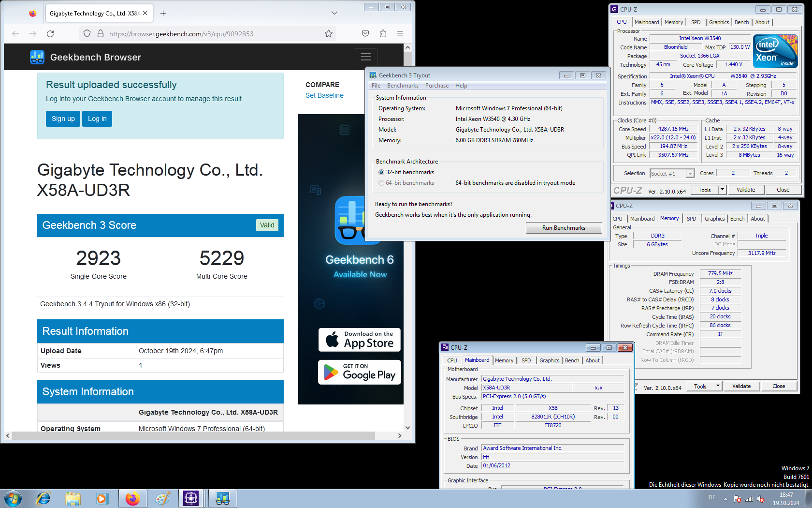Open Windows Start menu
Viewport: 812px width, 508px height.
pos(13,498)
